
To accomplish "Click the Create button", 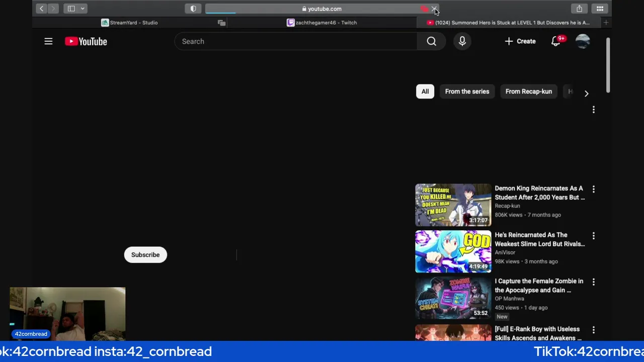I will click(520, 41).
